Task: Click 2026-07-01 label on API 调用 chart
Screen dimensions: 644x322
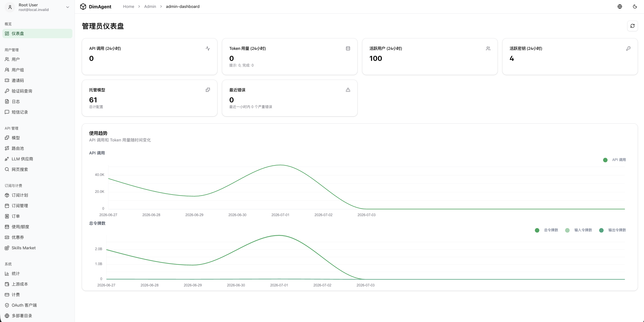Action: click(x=280, y=215)
